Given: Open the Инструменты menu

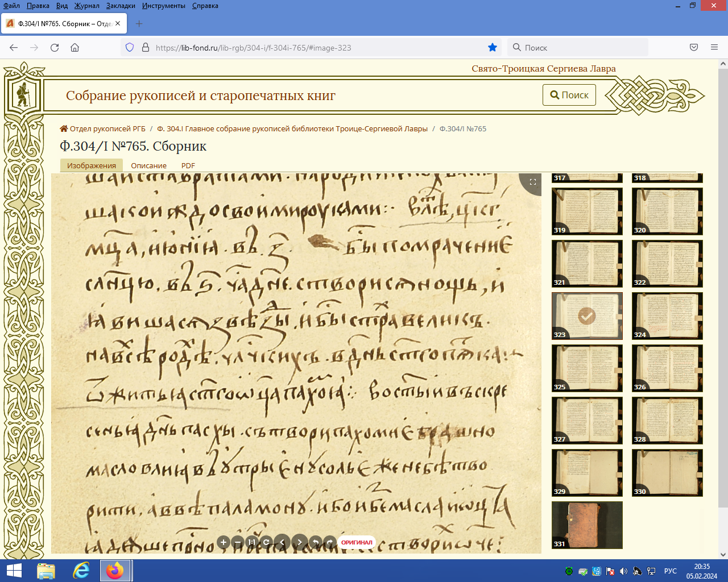Looking at the screenshot, I should [x=164, y=6].
